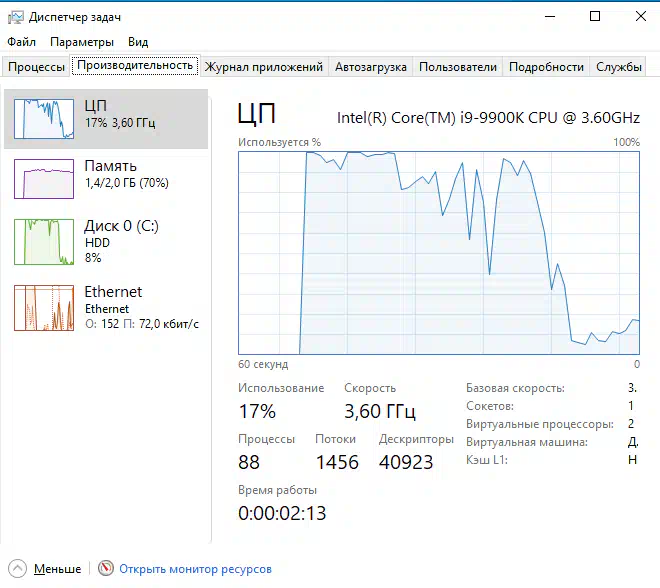Click the resource monitor icon at bottom
660x588 pixels.
[106, 569]
